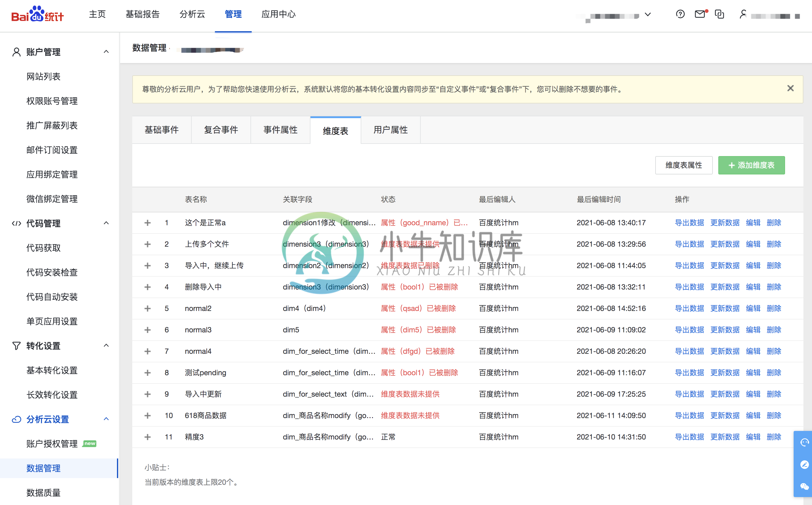
Task: Open 数据质量 in the sidebar
Action: [x=43, y=493]
